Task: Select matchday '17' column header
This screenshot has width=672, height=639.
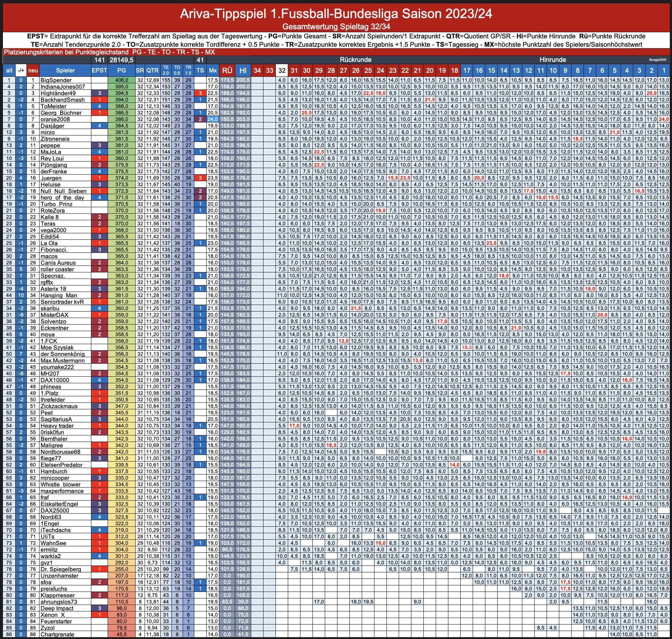Action: [x=467, y=70]
